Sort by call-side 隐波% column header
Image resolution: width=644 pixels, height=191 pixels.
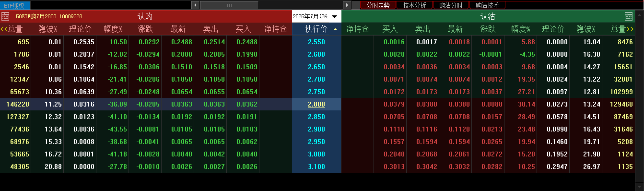click(48, 29)
